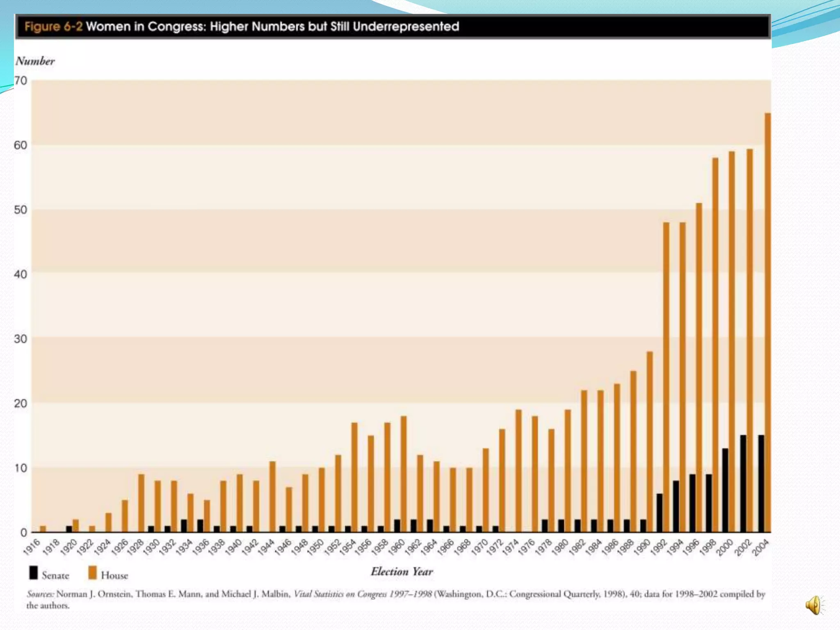Click the tallest House bar for 2004
Image resolution: width=840 pixels, height=630 pixels.
(767, 322)
